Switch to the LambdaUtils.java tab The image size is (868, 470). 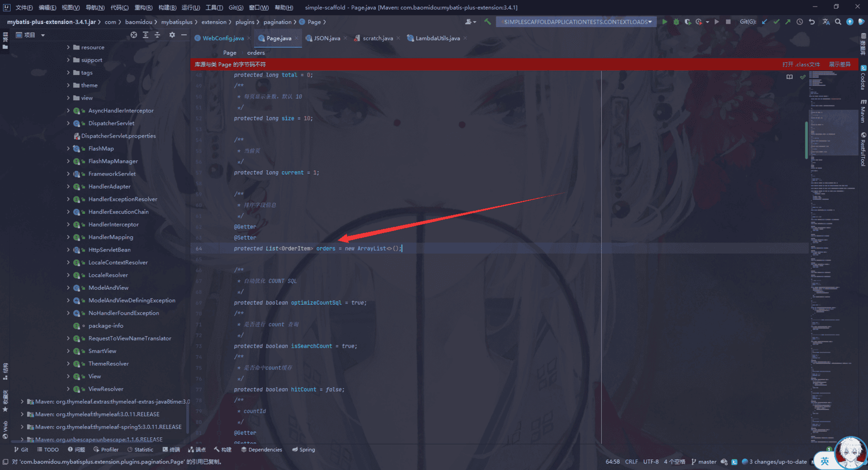(x=437, y=39)
